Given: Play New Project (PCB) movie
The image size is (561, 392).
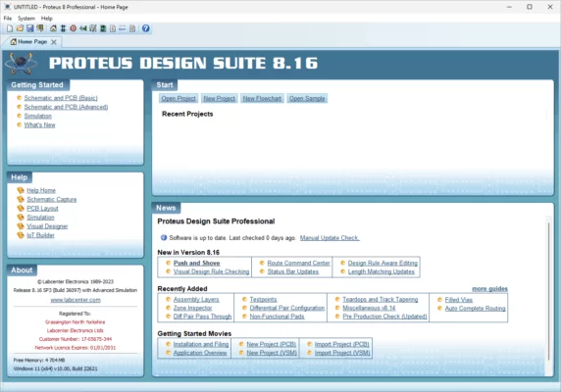Looking at the screenshot, I should point(272,344).
